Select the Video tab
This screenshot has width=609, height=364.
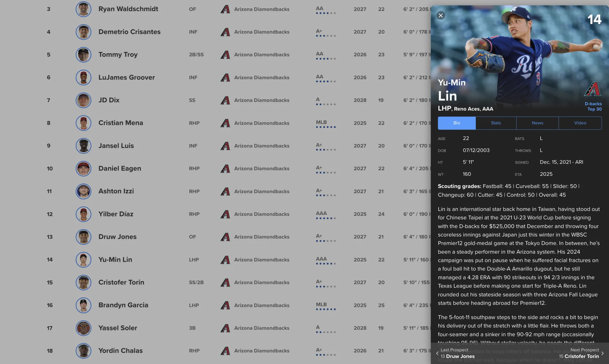[580, 123]
